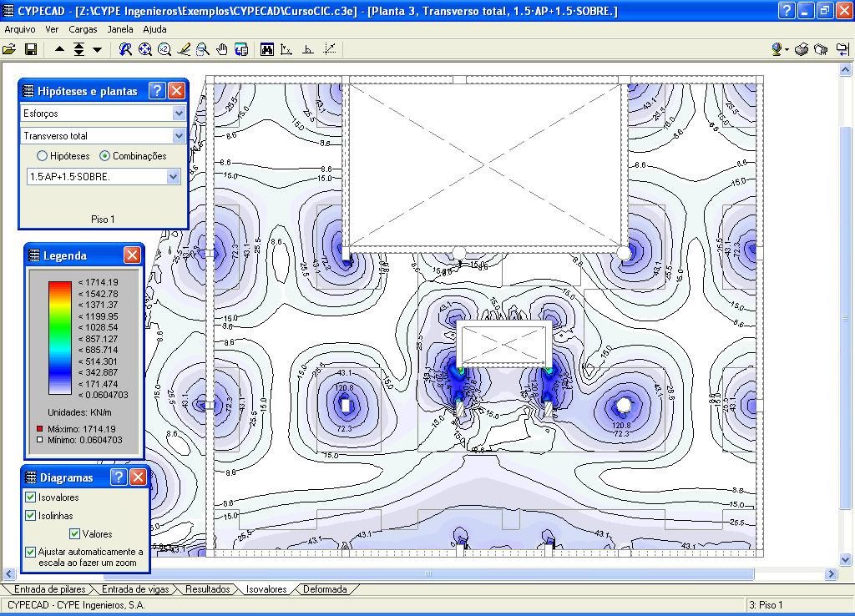Open the Cargas menu
Viewport: 855px width, 616px height.
[83, 28]
